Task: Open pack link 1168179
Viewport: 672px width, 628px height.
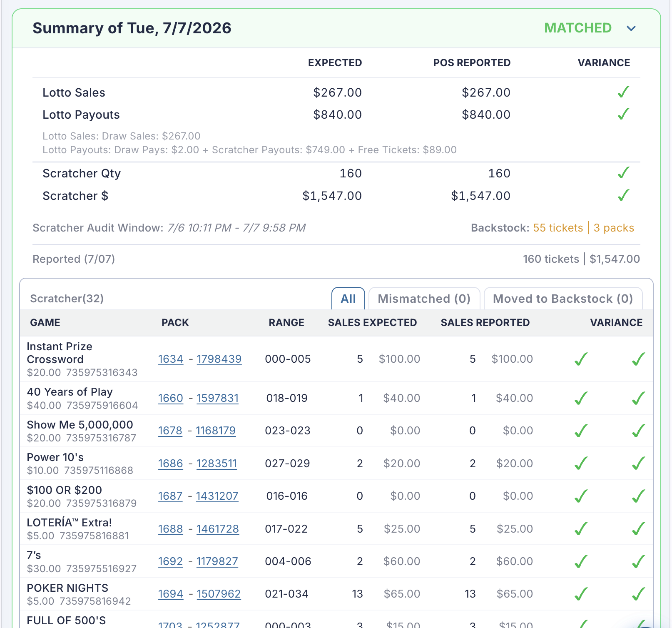Action: coord(216,431)
